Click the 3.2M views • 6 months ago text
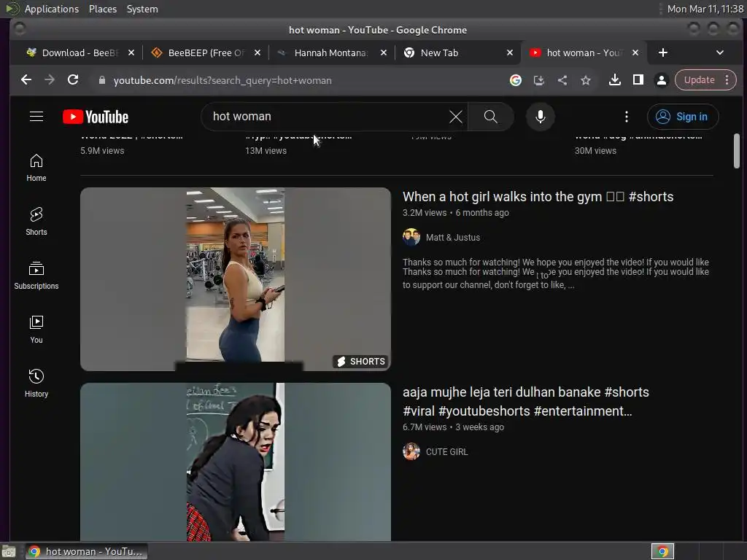Screen dimensions: 747x560 point(455,212)
